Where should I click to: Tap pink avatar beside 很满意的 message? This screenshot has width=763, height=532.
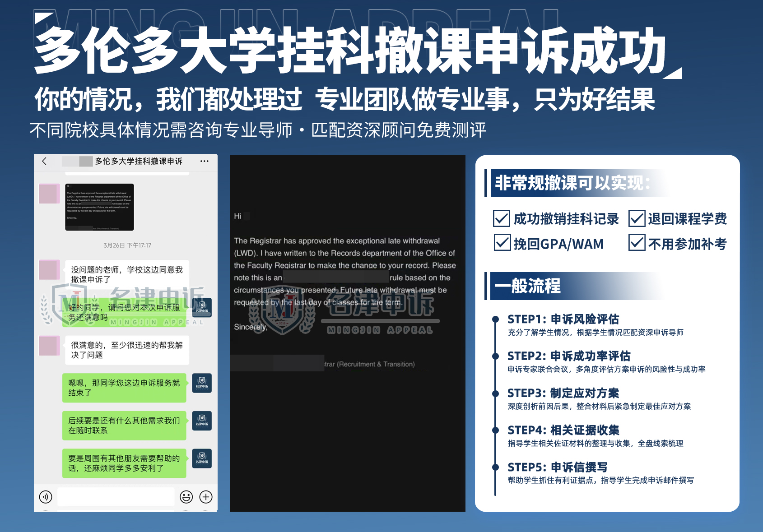[x=49, y=346]
